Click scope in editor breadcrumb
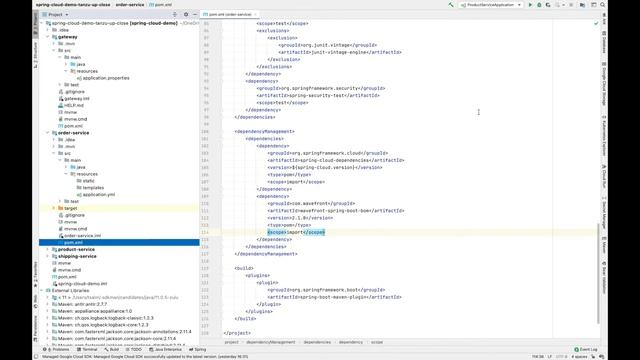Screen dimensions: 640x360 [377, 342]
